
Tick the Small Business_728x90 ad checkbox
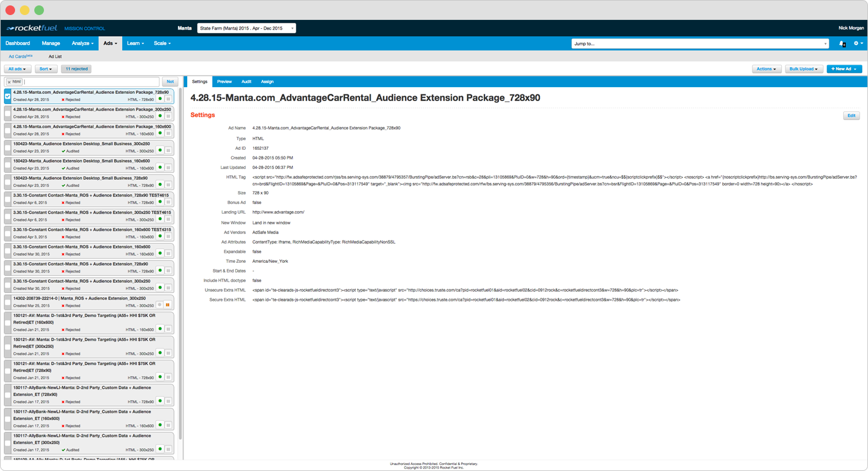click(8, 182)
